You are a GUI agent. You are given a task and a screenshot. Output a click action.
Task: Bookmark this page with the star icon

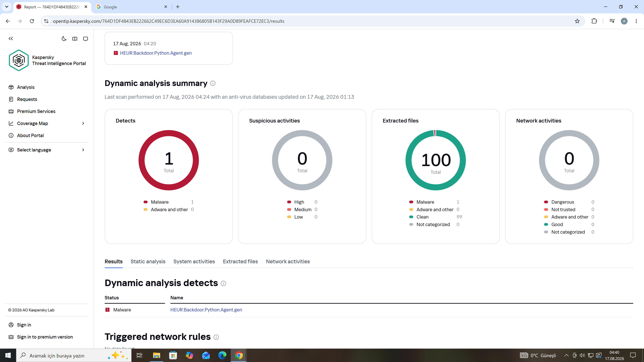(x=577, y=21)
